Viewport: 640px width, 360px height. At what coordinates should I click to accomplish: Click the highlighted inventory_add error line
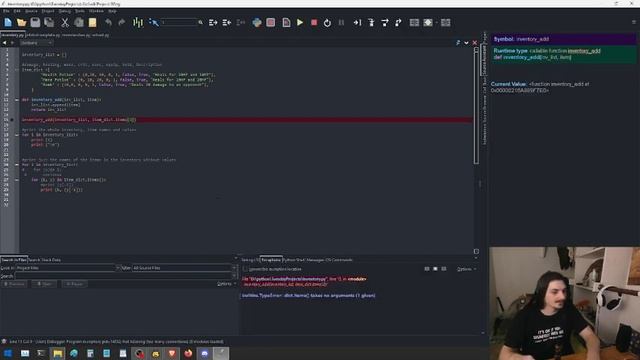point(247,120)
